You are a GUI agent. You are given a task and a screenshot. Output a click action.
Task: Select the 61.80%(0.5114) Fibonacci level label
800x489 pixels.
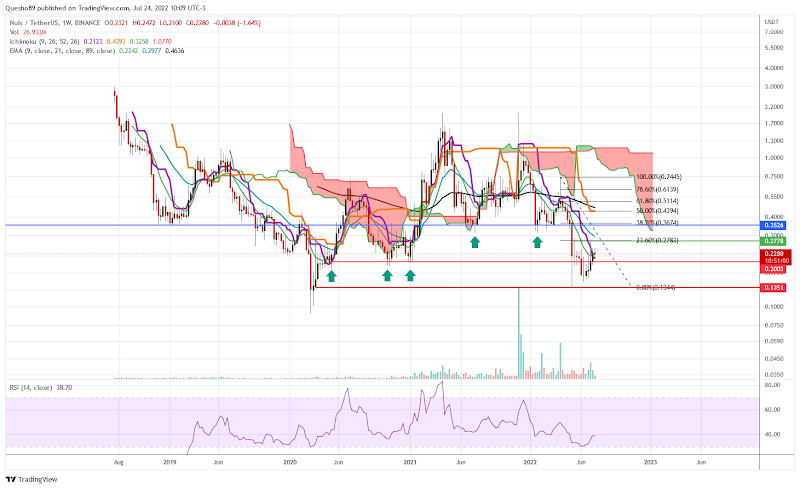[x=657, y=202]
